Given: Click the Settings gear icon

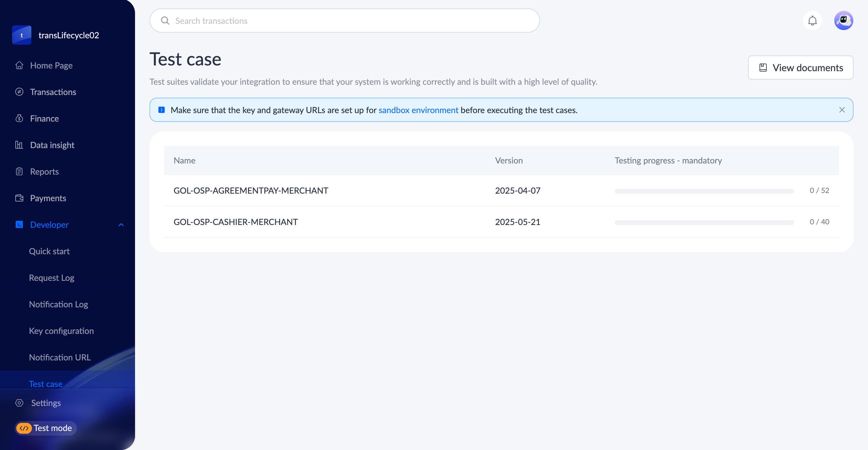Looking at the screenshot, I should pyautogui.click(x=19, y=403).
